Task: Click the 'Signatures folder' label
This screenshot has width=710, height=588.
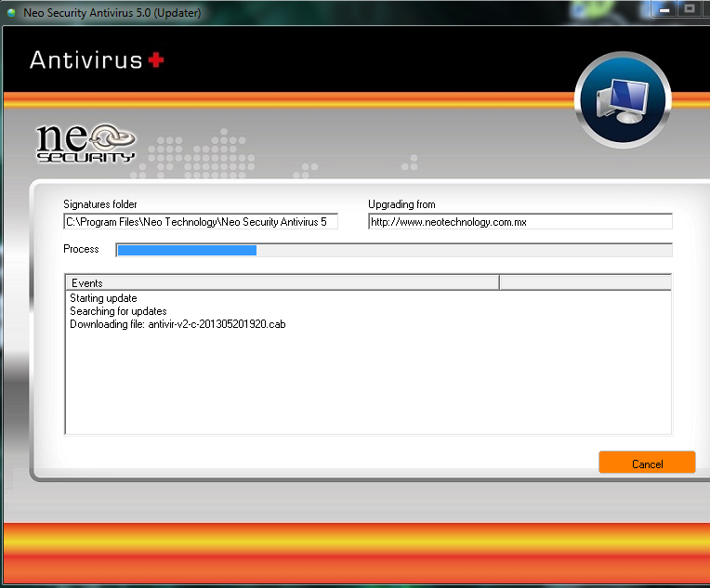Action: tap(100, 204)
